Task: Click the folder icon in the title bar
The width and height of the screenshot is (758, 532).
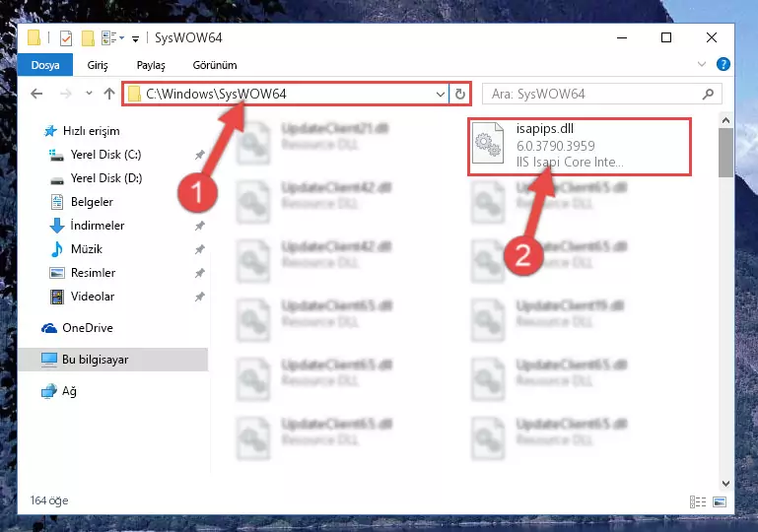Action: point(34,37)
